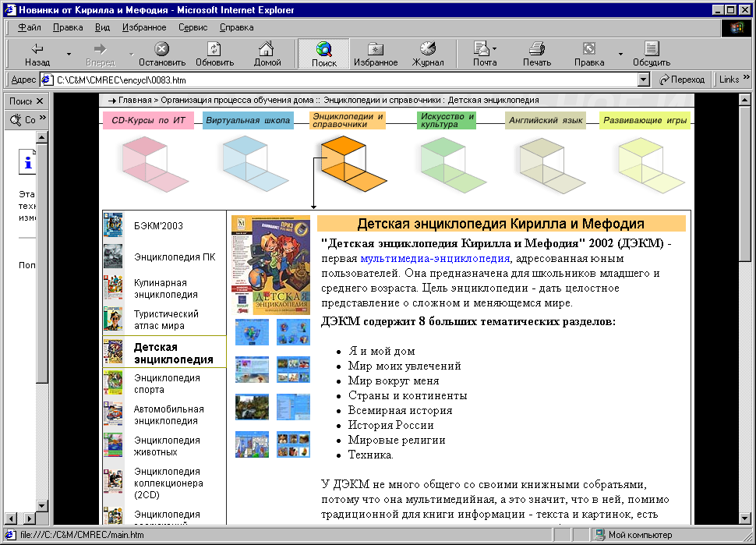Click the Обсудить discuss button
This screenshot has width=756, height=545.
click(x=652, y=54)
